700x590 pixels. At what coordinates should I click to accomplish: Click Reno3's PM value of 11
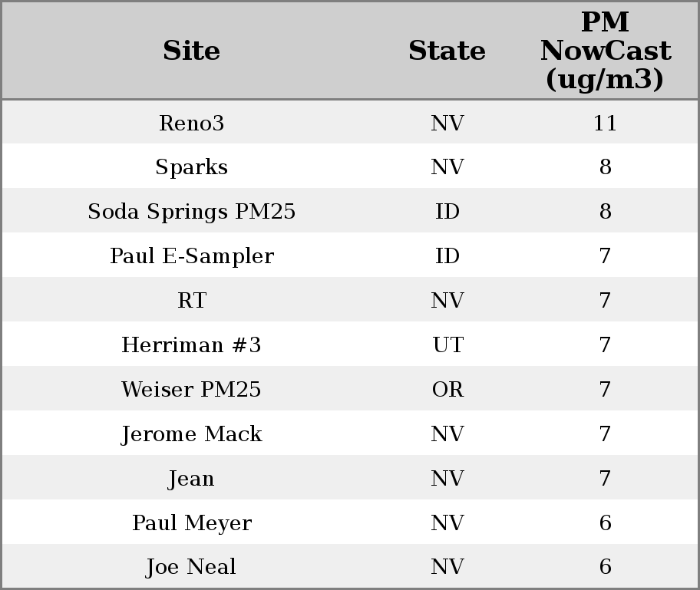[605, 124]
